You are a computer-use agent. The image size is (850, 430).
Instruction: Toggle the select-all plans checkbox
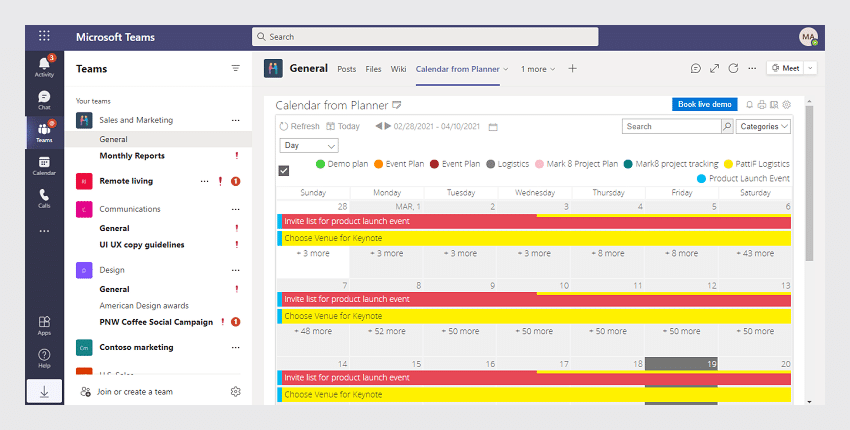(284, 171)
